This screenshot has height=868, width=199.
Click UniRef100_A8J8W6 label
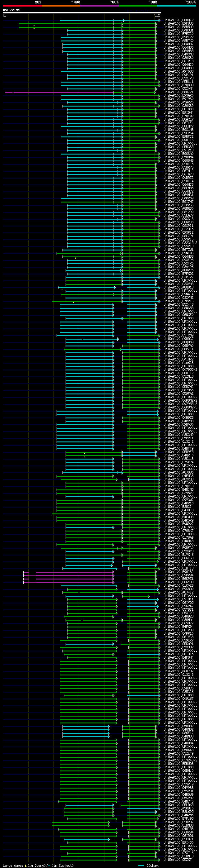pyautogui.click(x=178, y=473)
